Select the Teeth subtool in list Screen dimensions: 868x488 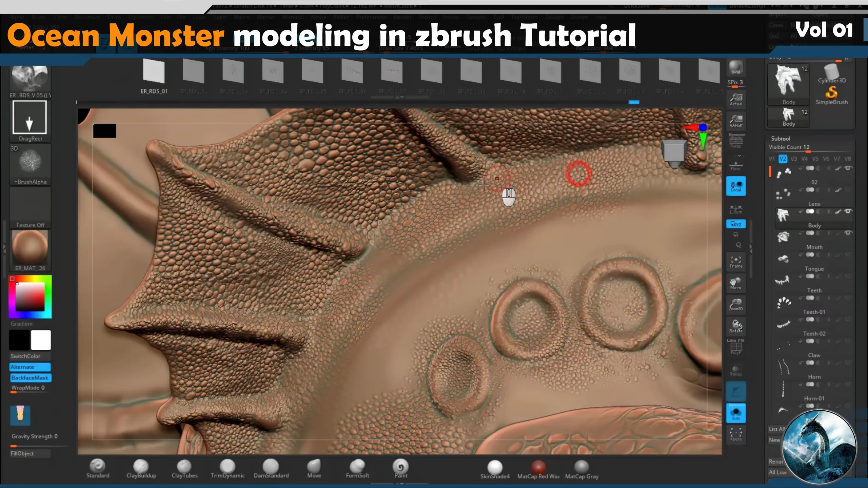[x=814, y=290]
